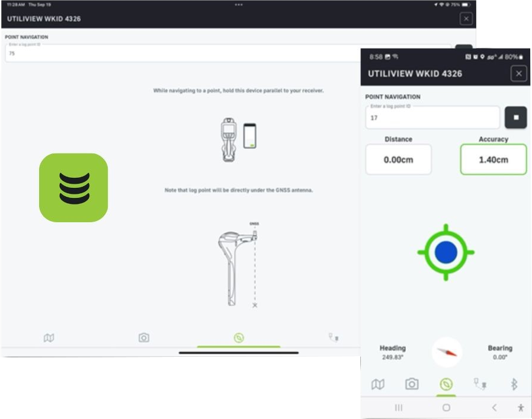The height and width of the screenshot is (419, 532).
Task: Tap the map icon on the phone
Action: (377, 385)
